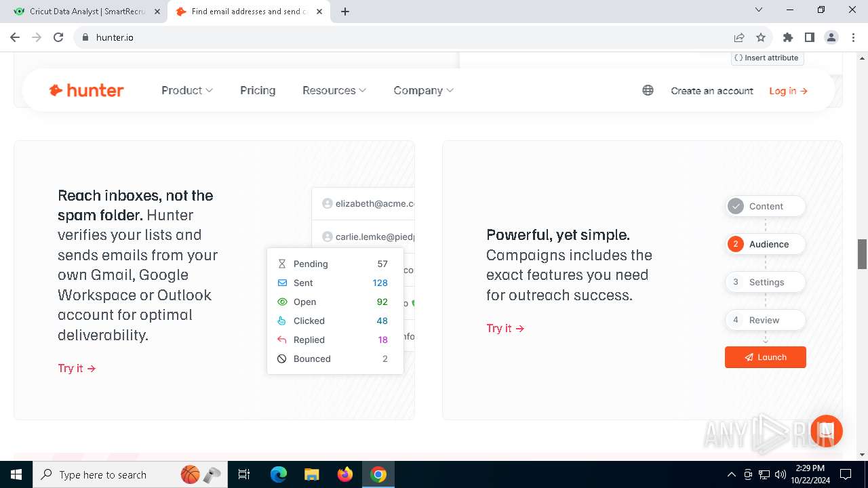Click Try it under deliverability text
This screenshot has width=868, height=488.
[77, 368]
